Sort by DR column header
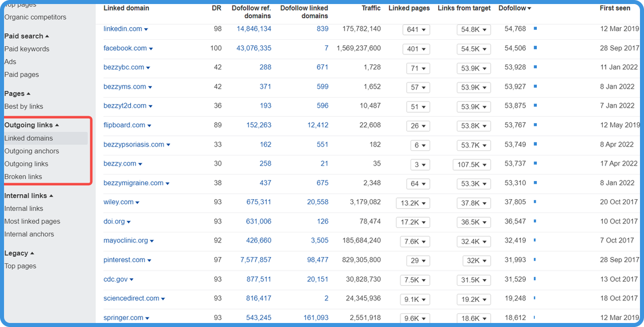Viewport: 644px width, 327px height. (x=217, y=8)
